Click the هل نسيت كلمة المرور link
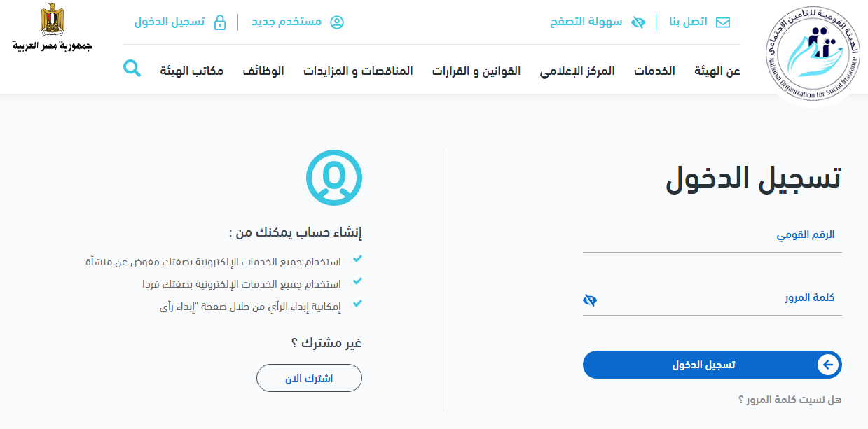Viewport: 868px width, 429px height. [x=790, y=400]
